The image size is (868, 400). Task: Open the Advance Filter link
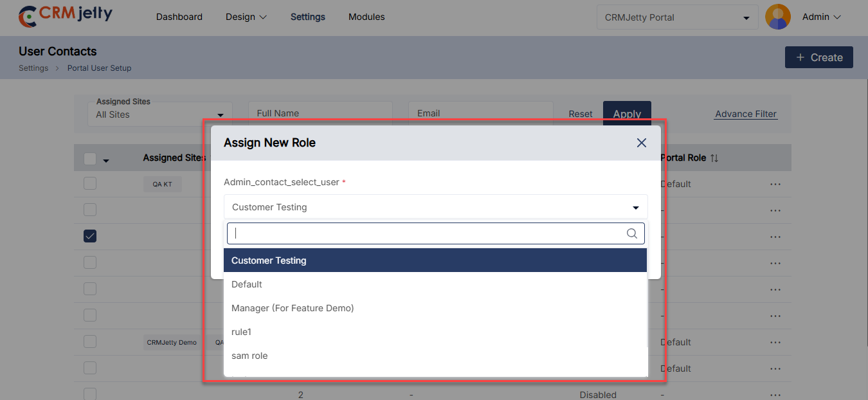tap(745, 114)
